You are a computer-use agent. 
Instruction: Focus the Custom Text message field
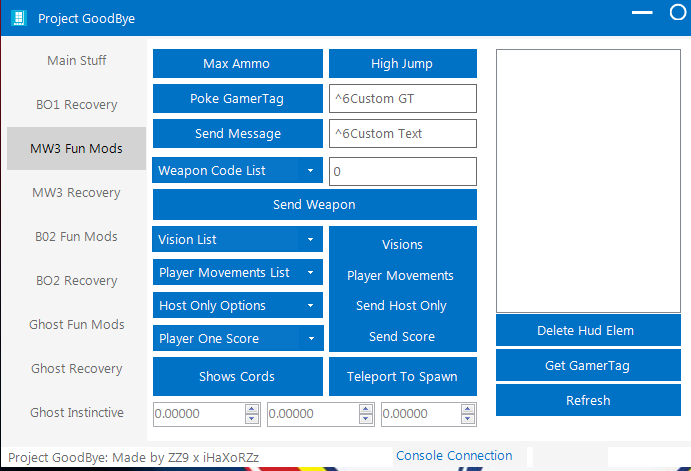click(x=402, y=134)
